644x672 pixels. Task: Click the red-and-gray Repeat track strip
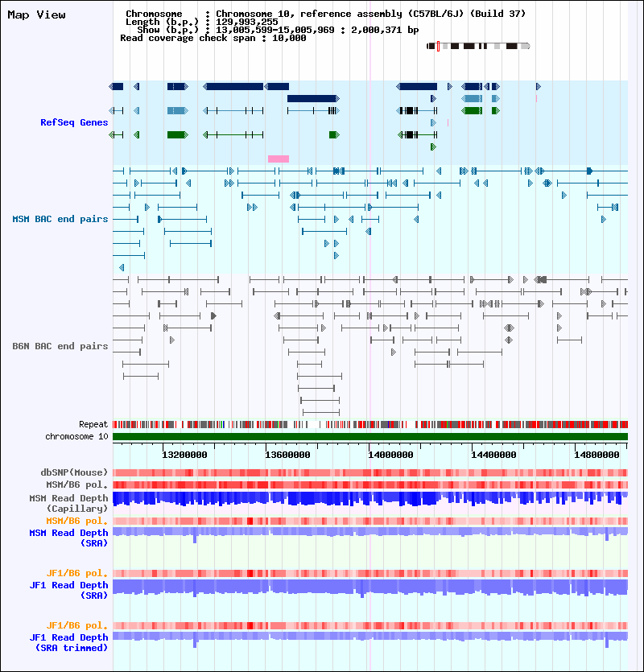pyautogui.click(x=370, y=425)
